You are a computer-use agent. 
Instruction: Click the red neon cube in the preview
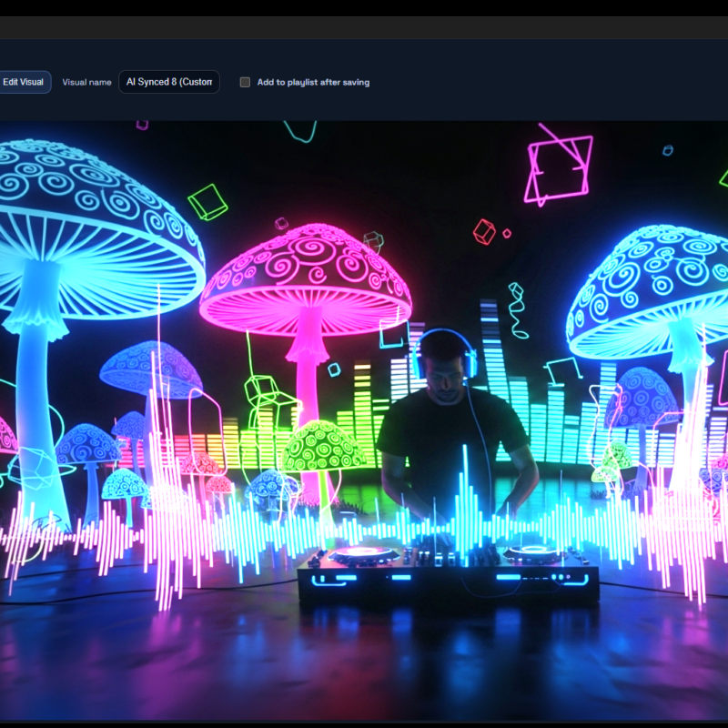[x=484, y=231]
